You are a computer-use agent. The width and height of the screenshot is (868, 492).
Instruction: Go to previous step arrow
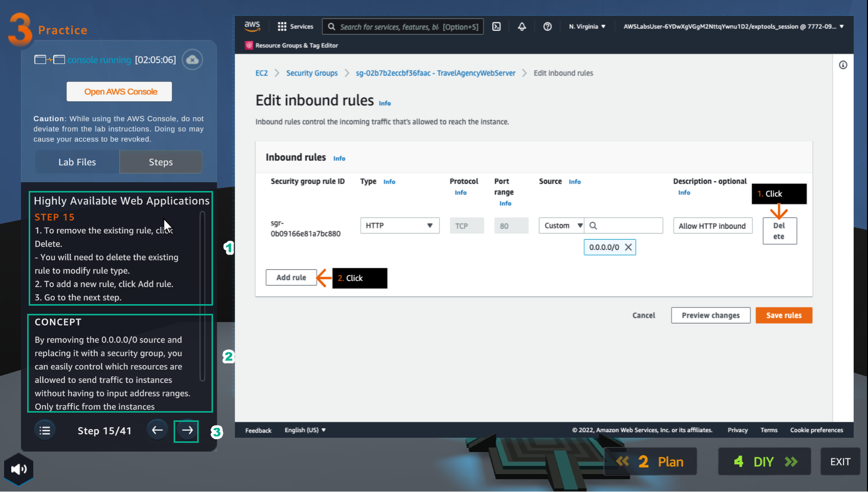157,430
